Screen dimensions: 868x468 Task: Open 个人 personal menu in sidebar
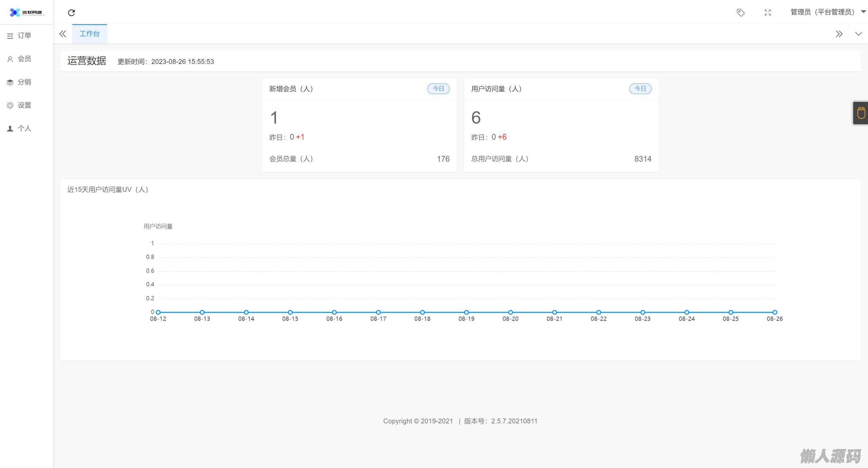click(x=24, y=129)
